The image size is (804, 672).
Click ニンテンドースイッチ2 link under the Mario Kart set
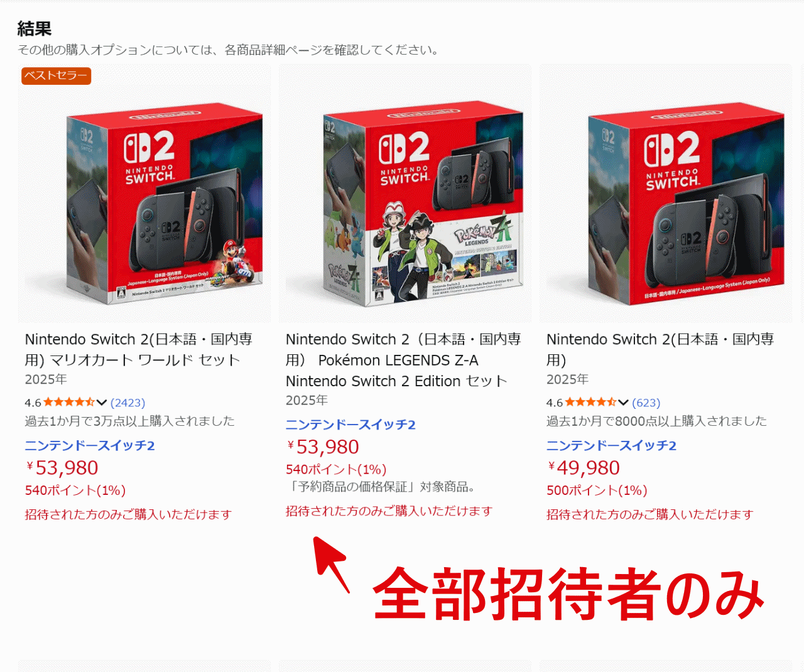(x=90, y=445)
